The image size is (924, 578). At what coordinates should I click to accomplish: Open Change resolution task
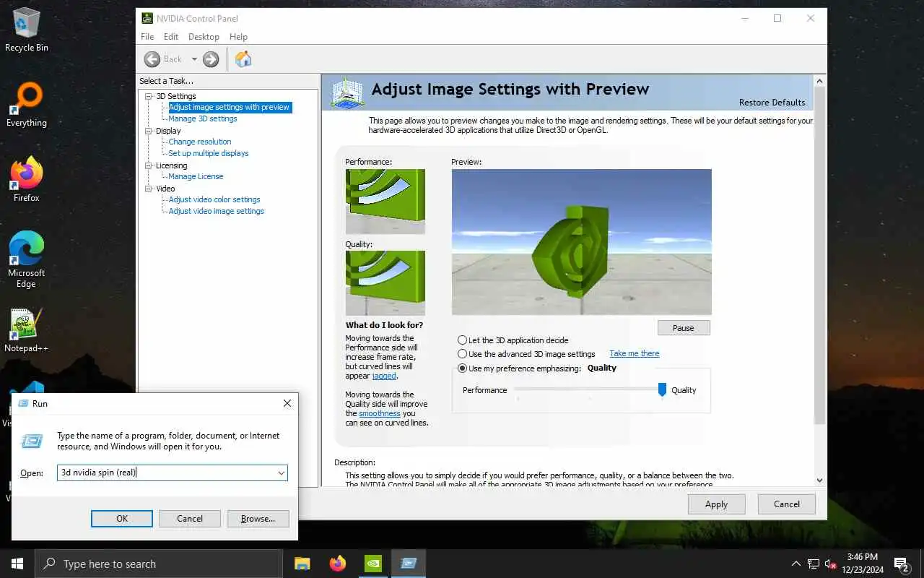(200, 142)
